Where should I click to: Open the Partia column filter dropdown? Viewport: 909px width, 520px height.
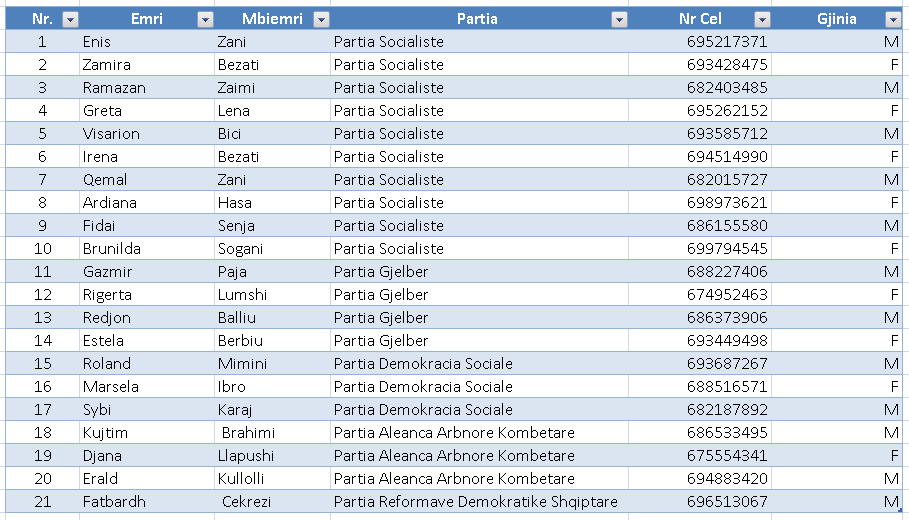619,19
